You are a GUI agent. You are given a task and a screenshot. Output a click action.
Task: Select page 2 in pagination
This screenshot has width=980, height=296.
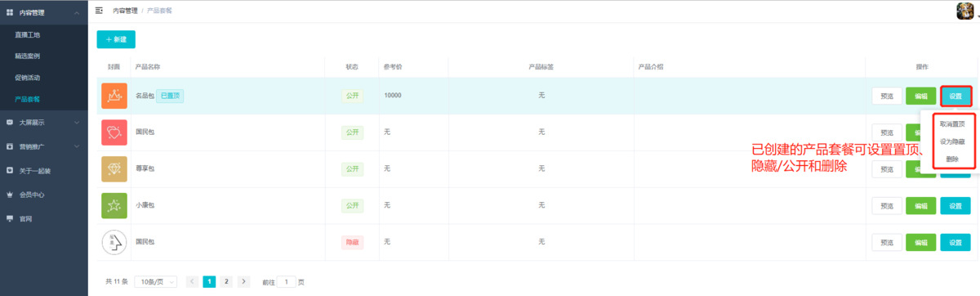point(226,281)
